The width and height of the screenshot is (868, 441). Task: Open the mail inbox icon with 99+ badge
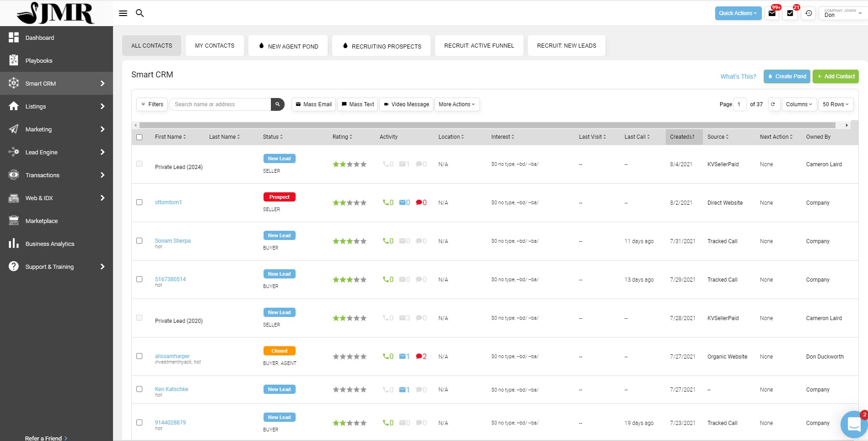pos(772,13)
